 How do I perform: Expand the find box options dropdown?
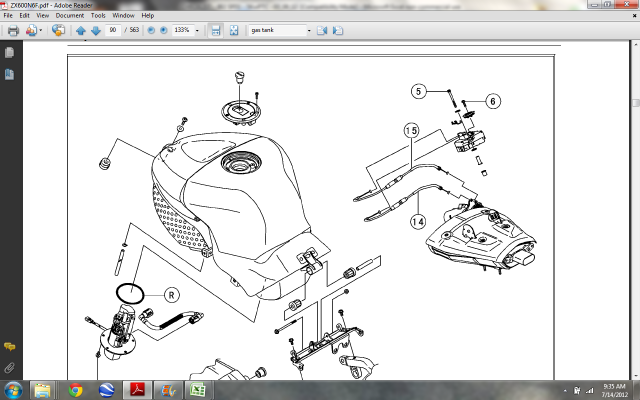coord(307,31)
